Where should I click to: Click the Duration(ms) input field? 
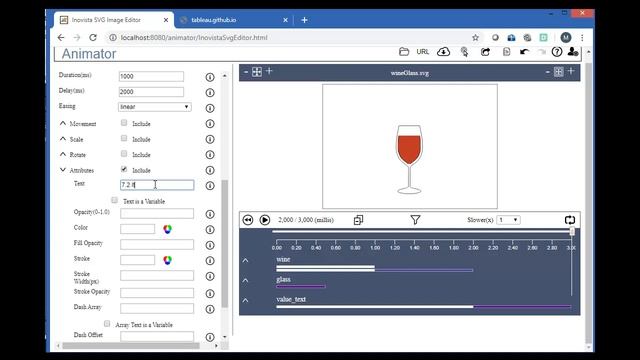pos(151,76)
